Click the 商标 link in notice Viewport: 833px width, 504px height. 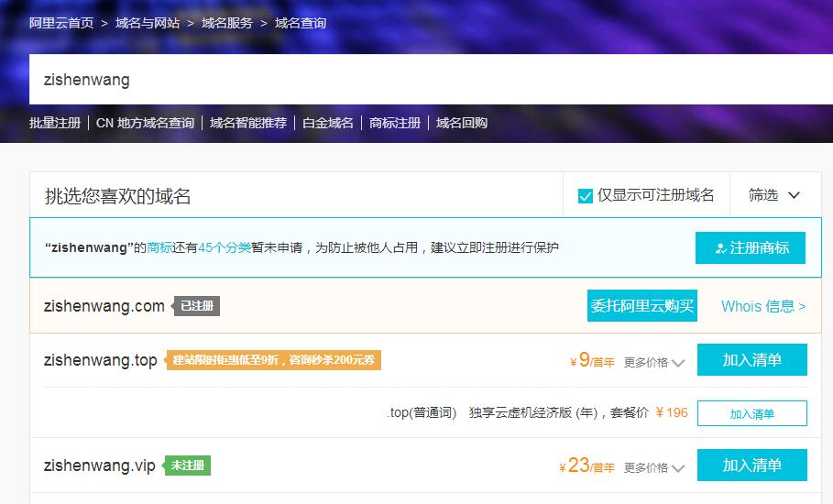159,247
